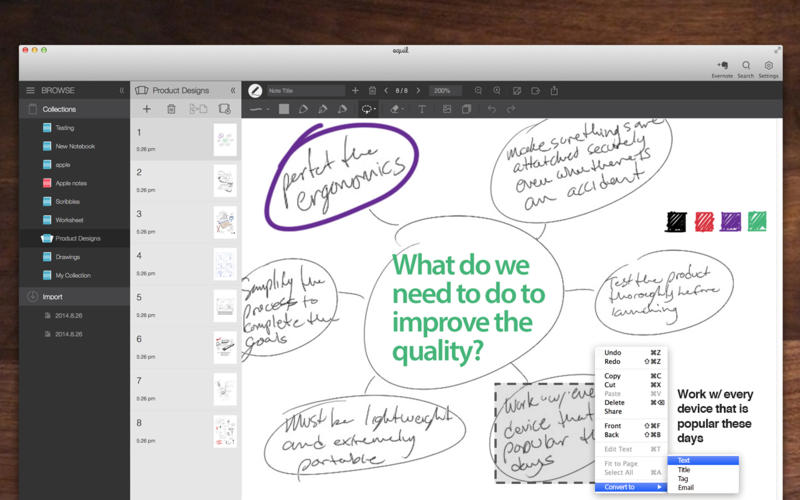Collapse the BROWSE sidebar panel
The height and width of the screenshot is (500, 800).
[121, 90]
